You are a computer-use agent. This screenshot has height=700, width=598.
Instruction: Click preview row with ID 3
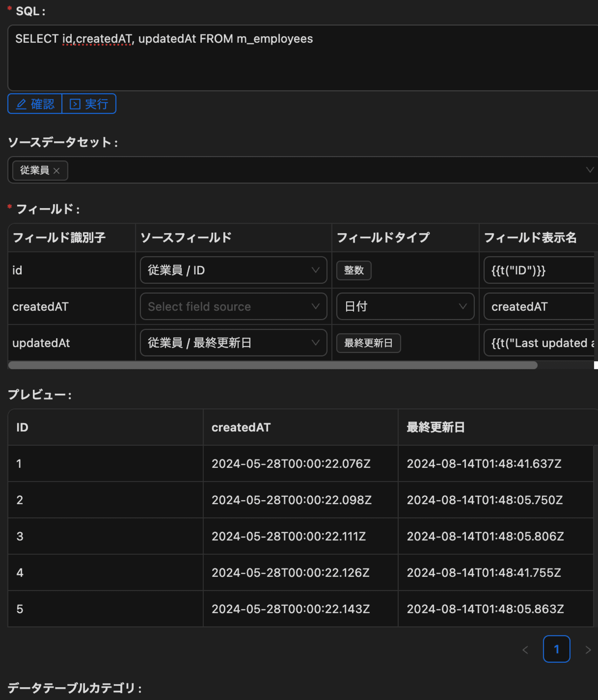click(x=301, y=537)
